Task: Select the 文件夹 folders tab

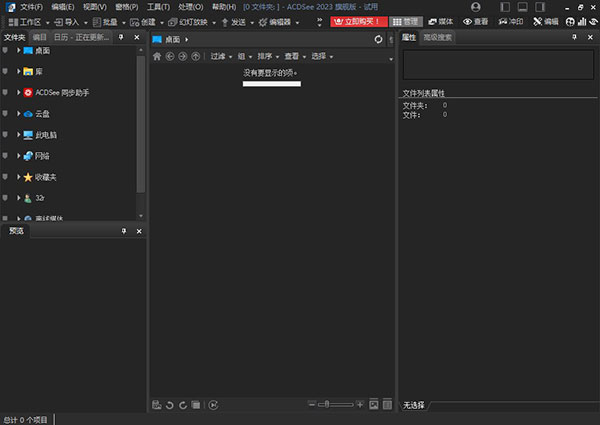Action: tap(15, 37)
